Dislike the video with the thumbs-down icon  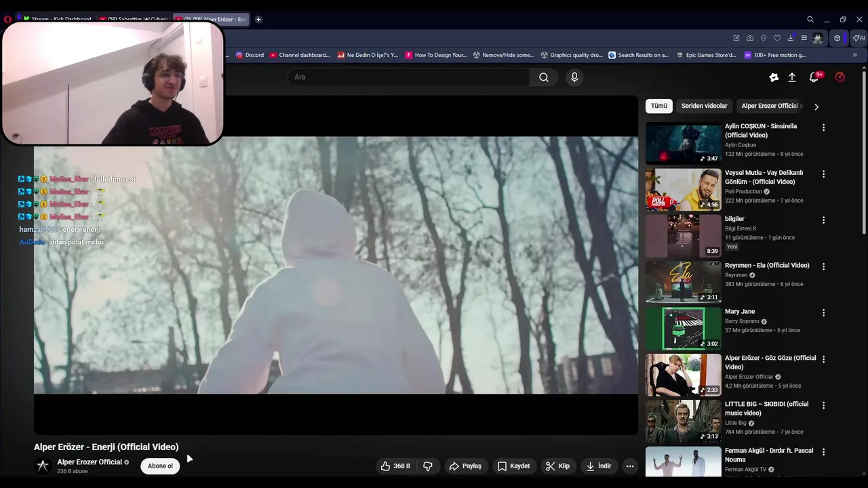point(428,466)
